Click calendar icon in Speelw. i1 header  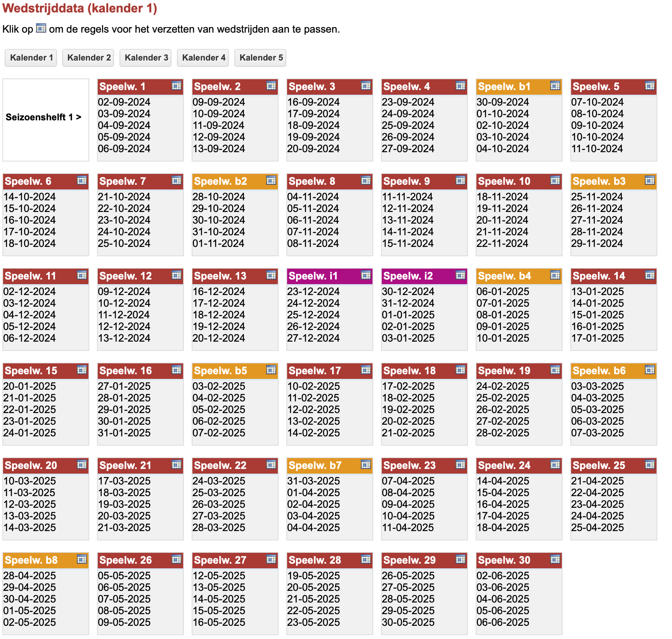(366, 275)
